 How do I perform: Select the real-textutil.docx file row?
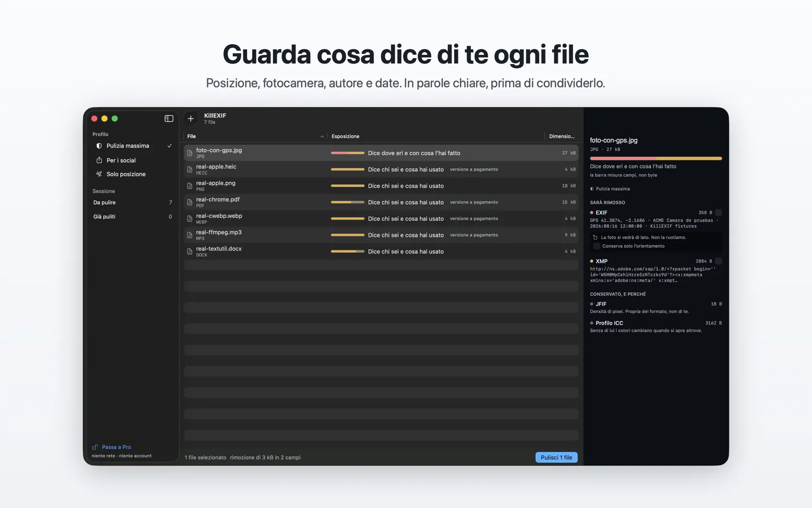point(381,251)
